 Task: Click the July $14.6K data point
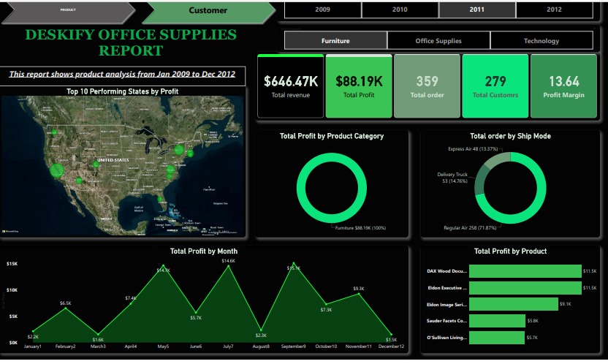[229, 266]
